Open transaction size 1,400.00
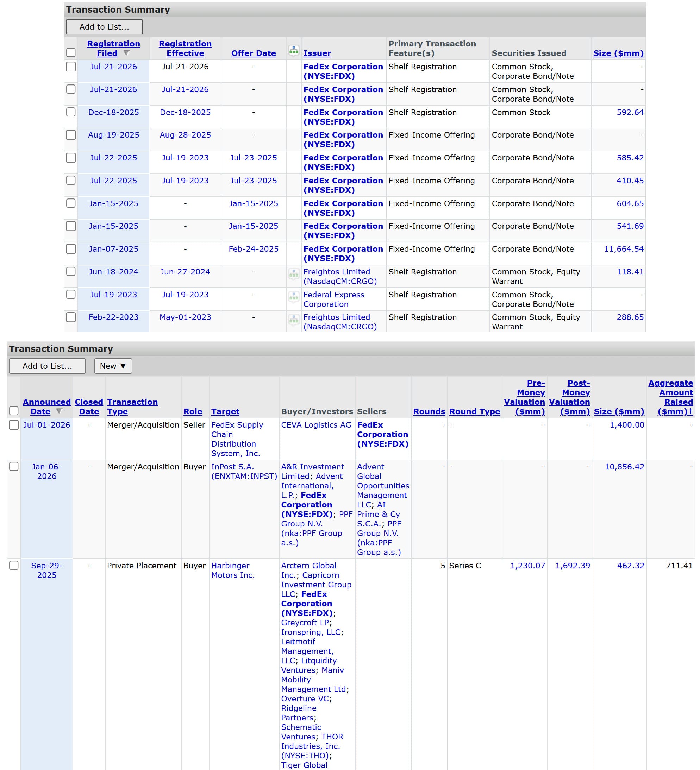 [x=627, y=425]
